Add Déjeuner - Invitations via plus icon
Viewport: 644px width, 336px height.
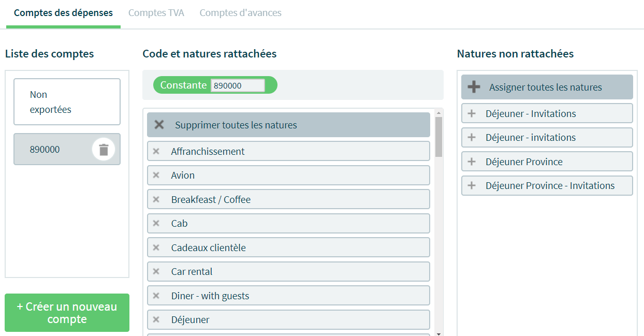[x=472, y=113]
